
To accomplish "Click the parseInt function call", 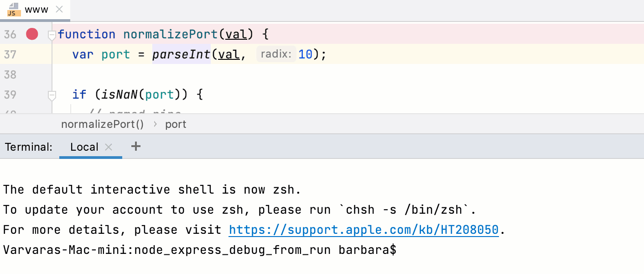I will [x=181, y=54].
